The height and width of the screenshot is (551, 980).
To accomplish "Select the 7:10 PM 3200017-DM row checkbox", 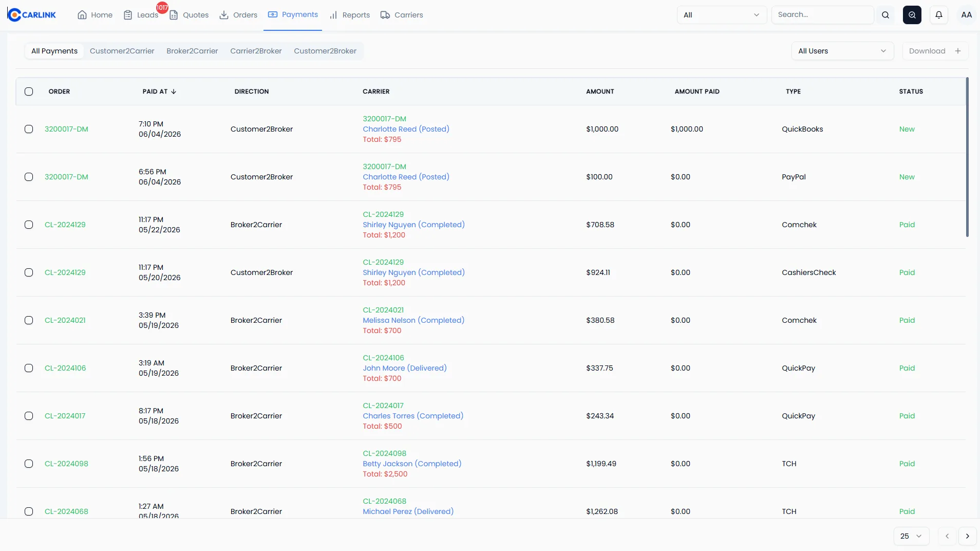I will point(29,129).
